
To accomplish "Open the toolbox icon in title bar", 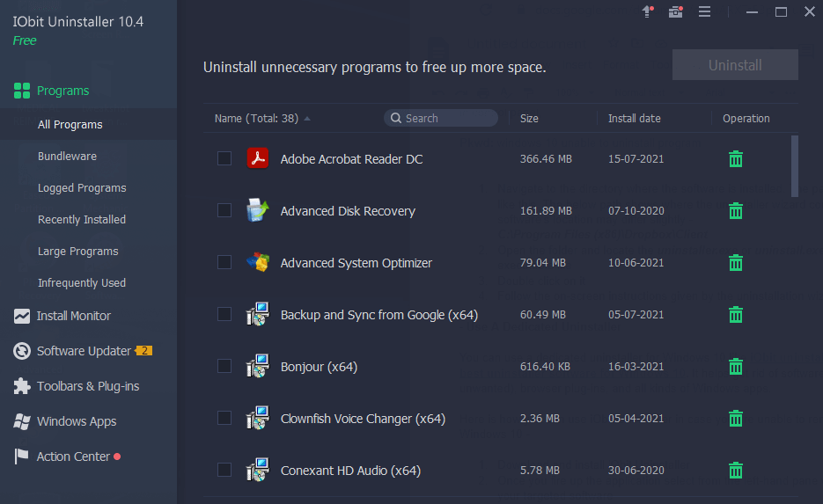I will click(x=675, y=11).
